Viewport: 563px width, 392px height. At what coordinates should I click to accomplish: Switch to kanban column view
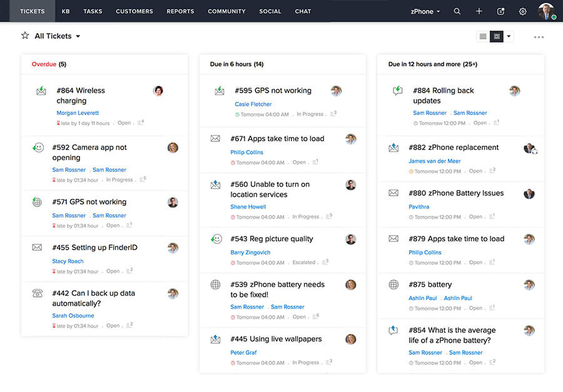click(497, 36)
